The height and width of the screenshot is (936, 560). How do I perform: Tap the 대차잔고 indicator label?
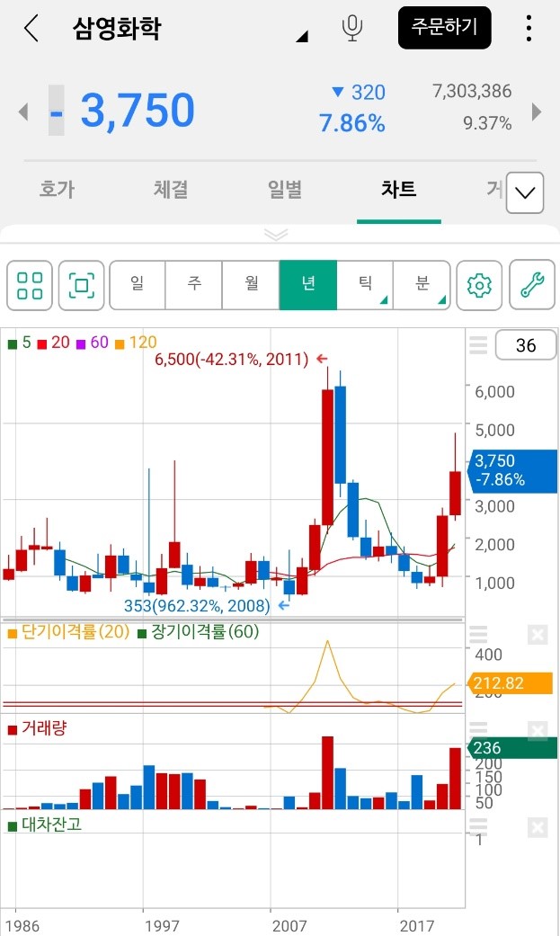coord(45,825)
